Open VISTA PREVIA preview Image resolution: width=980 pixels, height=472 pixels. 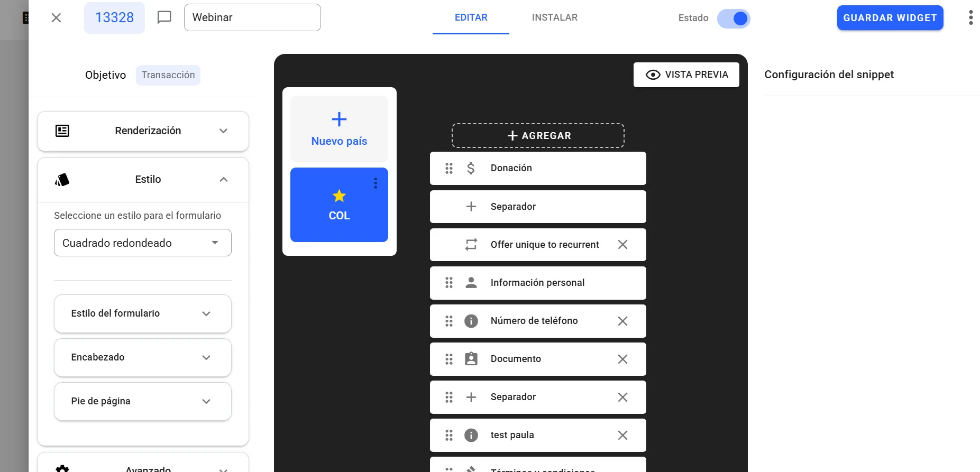[x=686, y=75]
